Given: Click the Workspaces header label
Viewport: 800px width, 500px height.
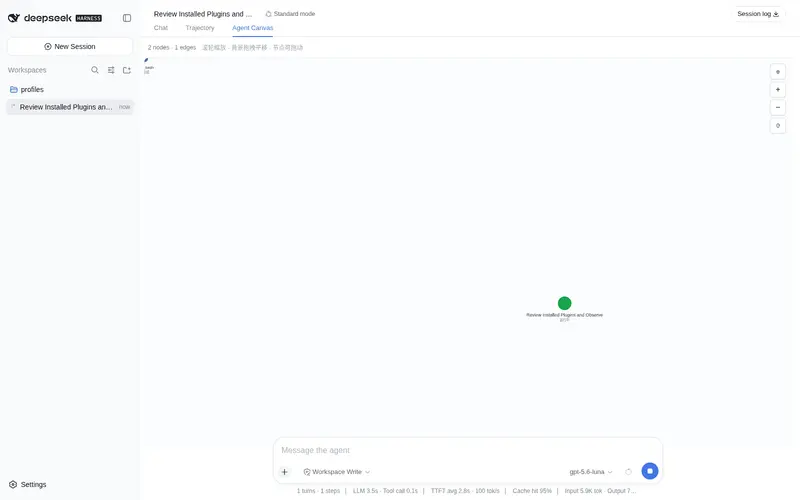Looking at the screenshot, I should pos(27,70).
